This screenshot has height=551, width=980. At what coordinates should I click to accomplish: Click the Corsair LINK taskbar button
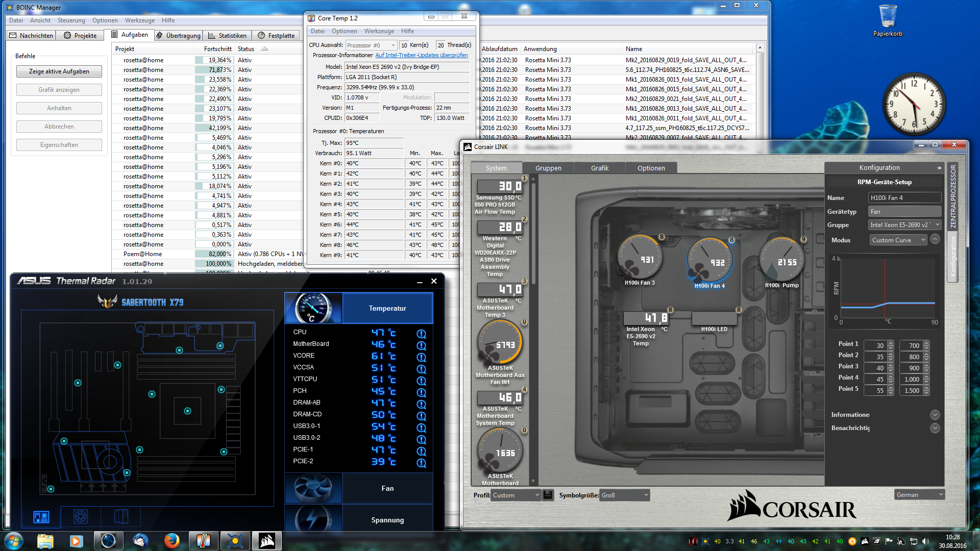267,541
